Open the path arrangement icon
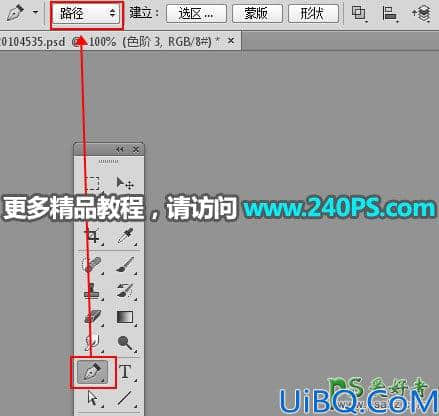Screen dimensions: 439x416 tap(421, 14)
